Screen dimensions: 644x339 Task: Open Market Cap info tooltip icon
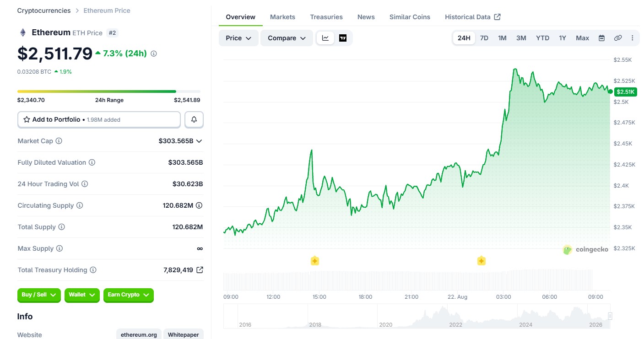pos(59,141)
